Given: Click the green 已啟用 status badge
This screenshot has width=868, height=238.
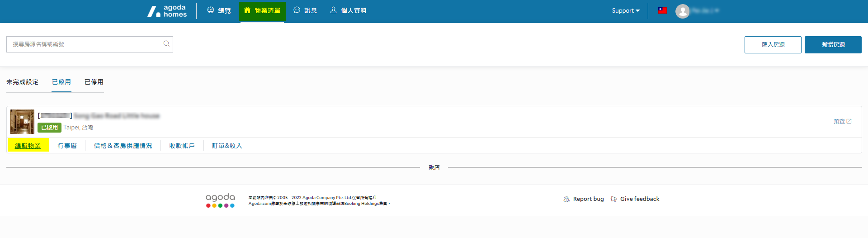Looking at the screenshot, I should coord(49,128).
